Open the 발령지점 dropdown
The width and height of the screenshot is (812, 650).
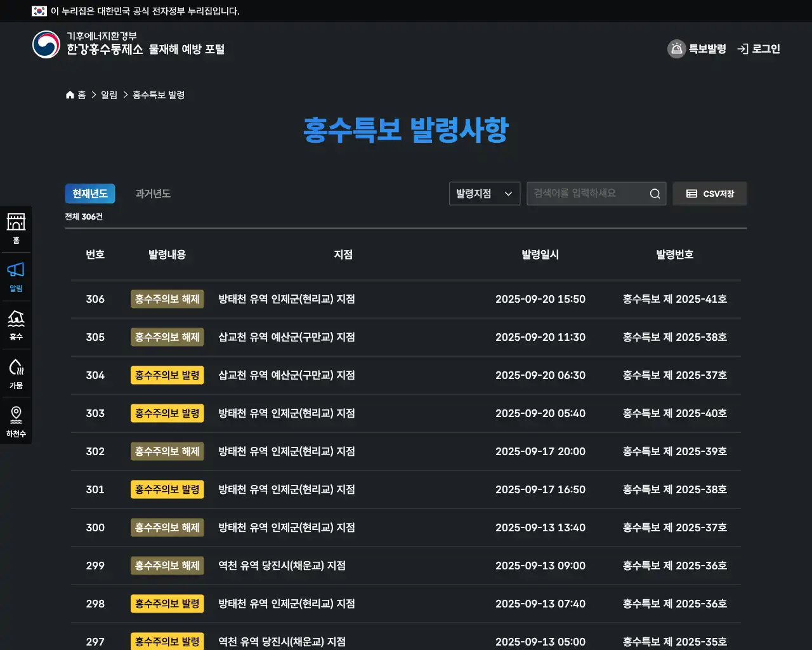coord(484,194)
